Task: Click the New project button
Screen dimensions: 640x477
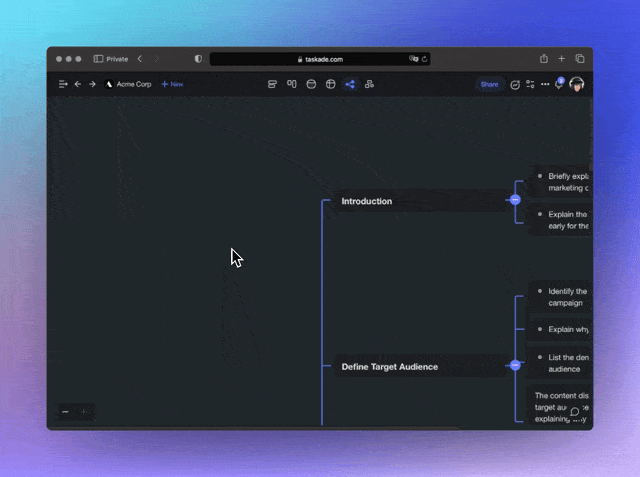Action: point(172,84)
